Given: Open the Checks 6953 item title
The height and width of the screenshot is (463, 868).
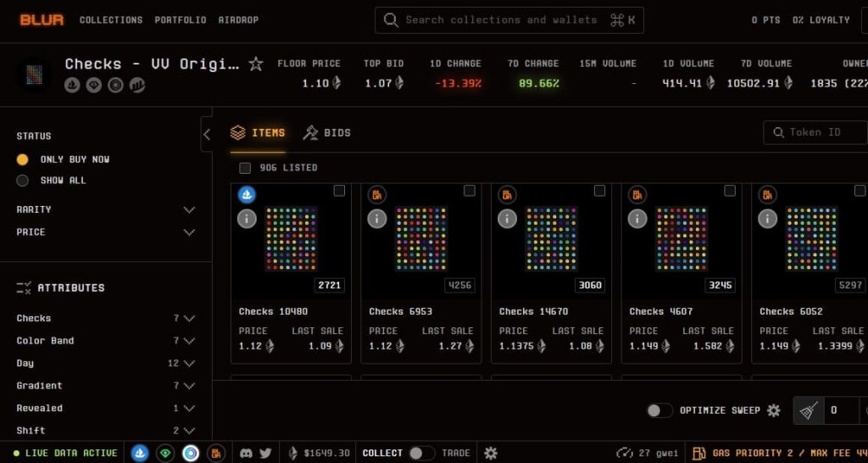Looking at the screenshot, I should coord(401,312).
